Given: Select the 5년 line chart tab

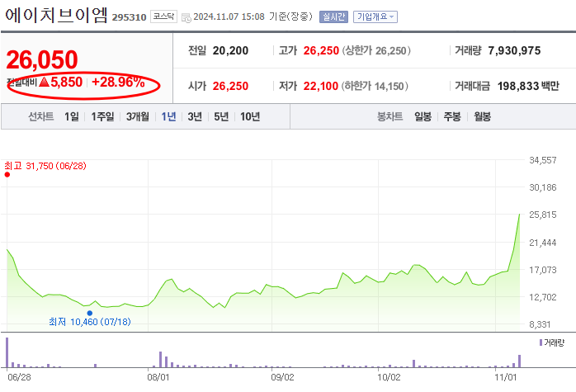Looking at the screenshot, I should click(221, 117).
